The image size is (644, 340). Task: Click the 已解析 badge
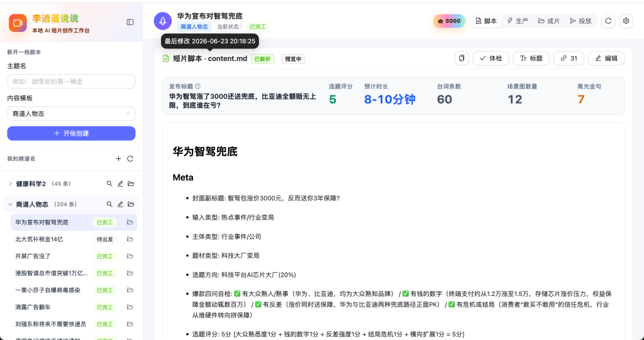click(262, 58)
